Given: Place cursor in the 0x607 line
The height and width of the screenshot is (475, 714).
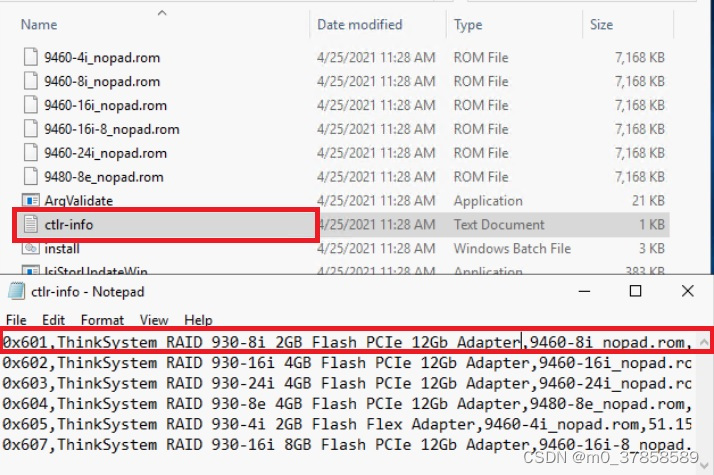Looking at the screenshot, I should [347, 444].
